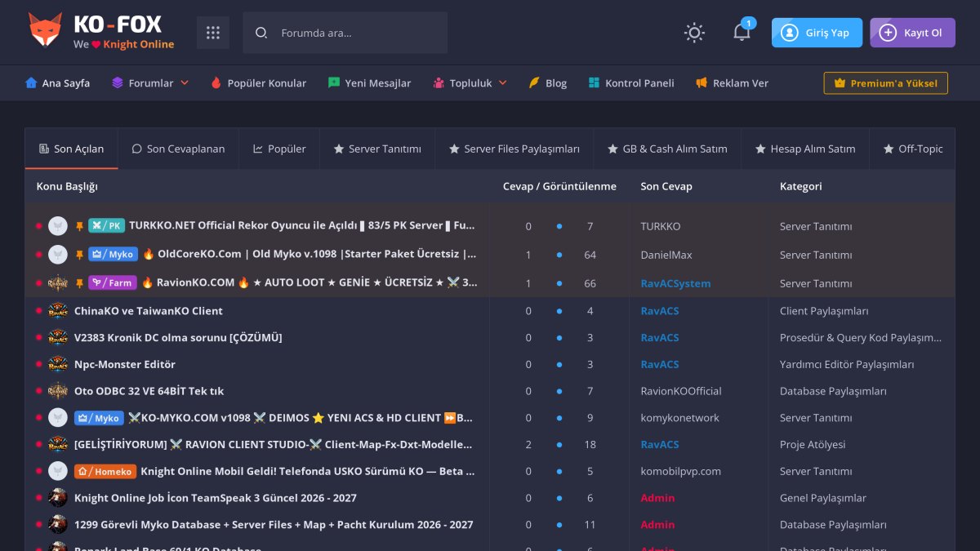Open V2383 Kronik DC olma sorunu thread
Image resolution: width=980 pixels, height=551 pixels.
pyautogui.click(x=178, y=338)
